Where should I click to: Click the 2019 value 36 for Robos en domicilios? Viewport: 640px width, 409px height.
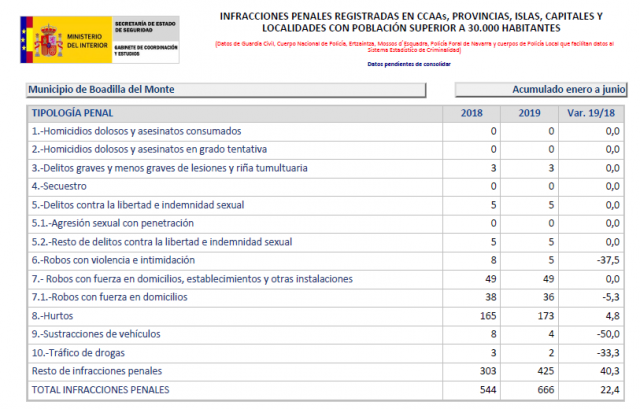549,297
